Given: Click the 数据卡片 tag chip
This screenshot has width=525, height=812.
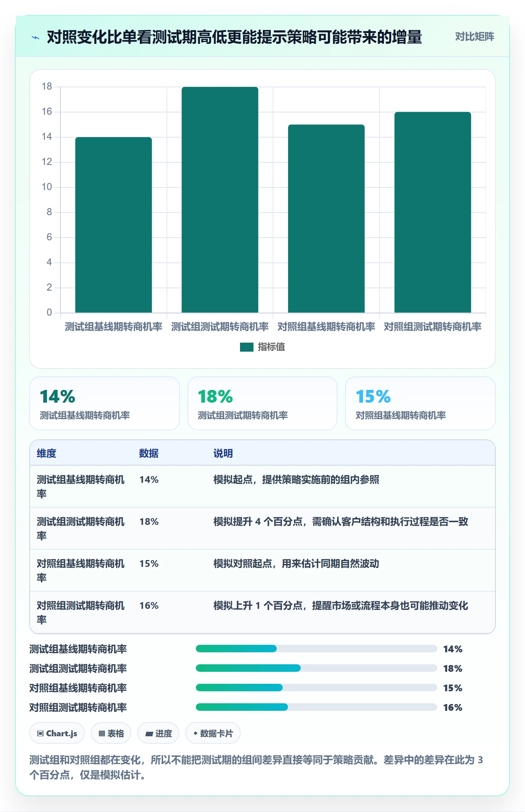Looking at the screenshot, I should [213, 733].
